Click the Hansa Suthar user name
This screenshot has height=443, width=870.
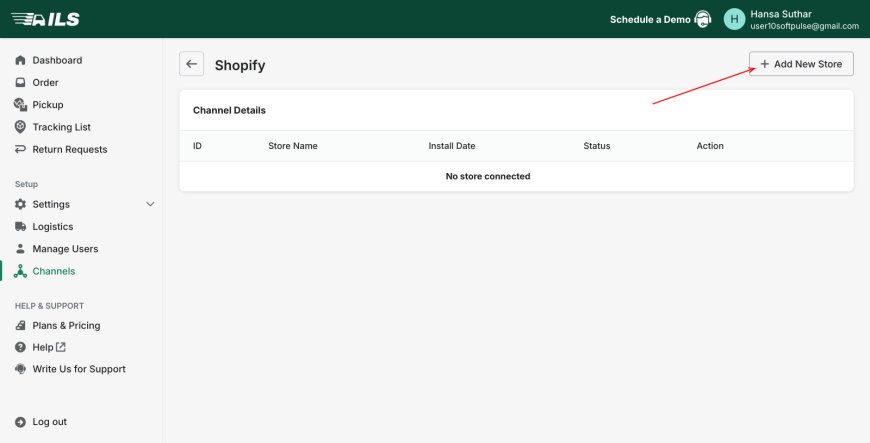[x=781, y=14]
